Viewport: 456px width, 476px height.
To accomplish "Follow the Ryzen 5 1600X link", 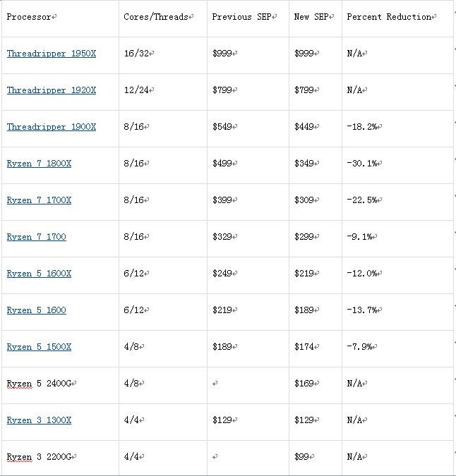I will (x=39, y=274).
